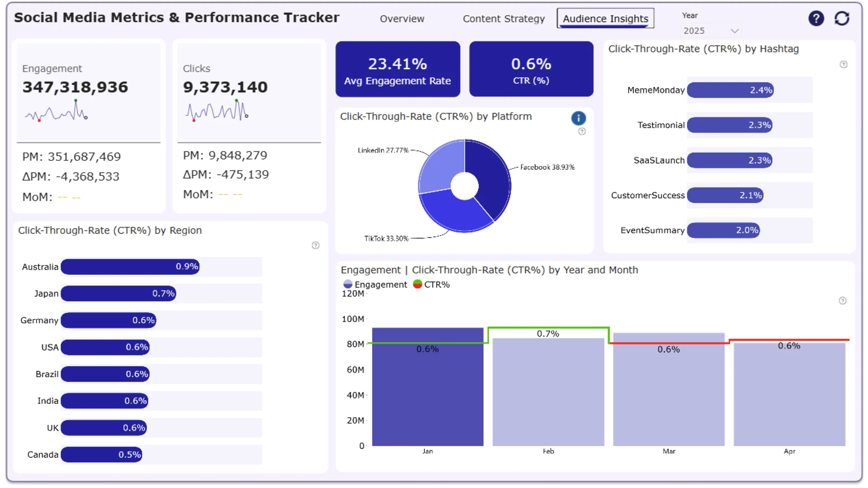
Task: Click help icon beside CTR by Region chart
Action: [x=316, y=245]
